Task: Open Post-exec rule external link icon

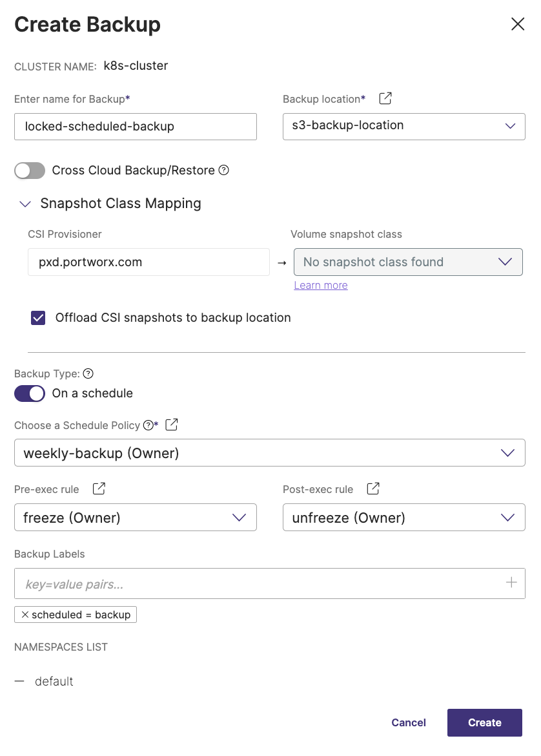Action: pyautogui.click(x=373, y=489)
